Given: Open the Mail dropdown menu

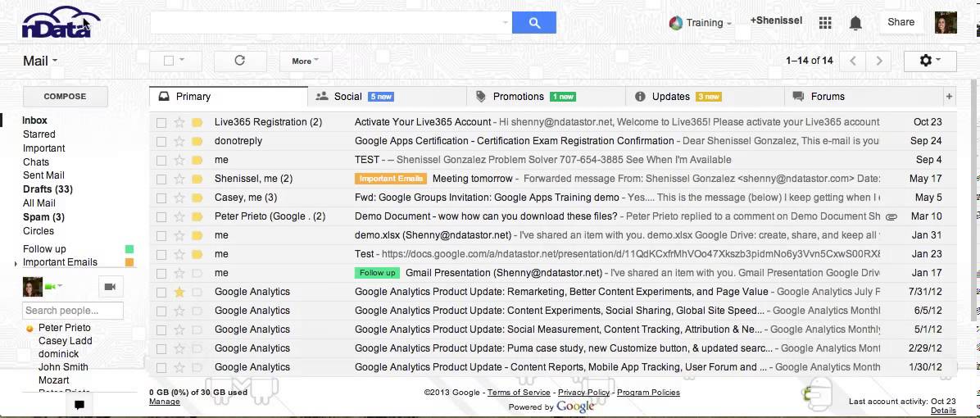Looking at the screenshot, I should tap(40, 61).
